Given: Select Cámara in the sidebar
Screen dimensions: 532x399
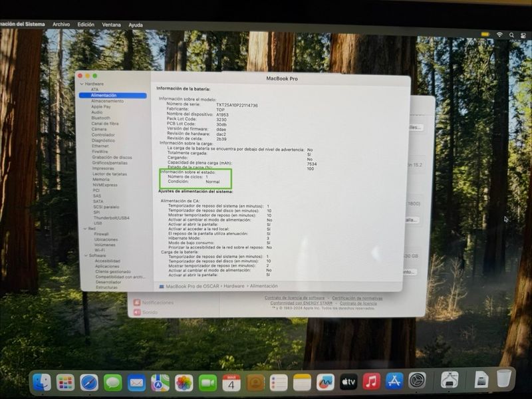Looking at the screenshot, I should (x=99, y=129).
